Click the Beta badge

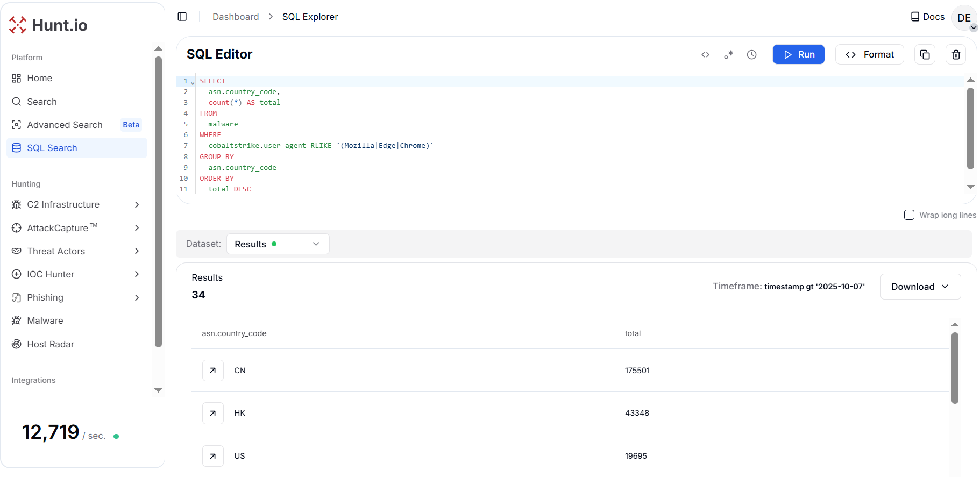(x=131, y=125)
